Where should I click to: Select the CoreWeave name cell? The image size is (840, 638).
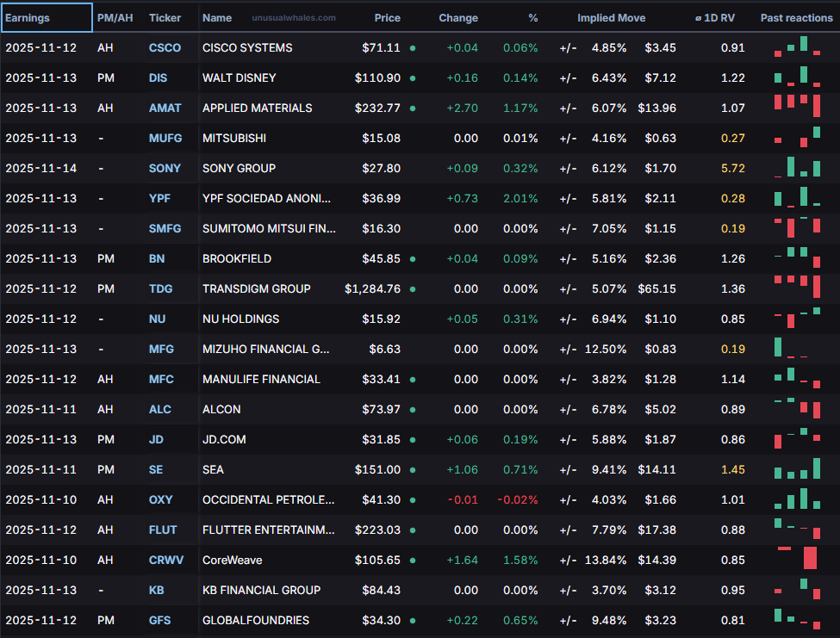233,561
